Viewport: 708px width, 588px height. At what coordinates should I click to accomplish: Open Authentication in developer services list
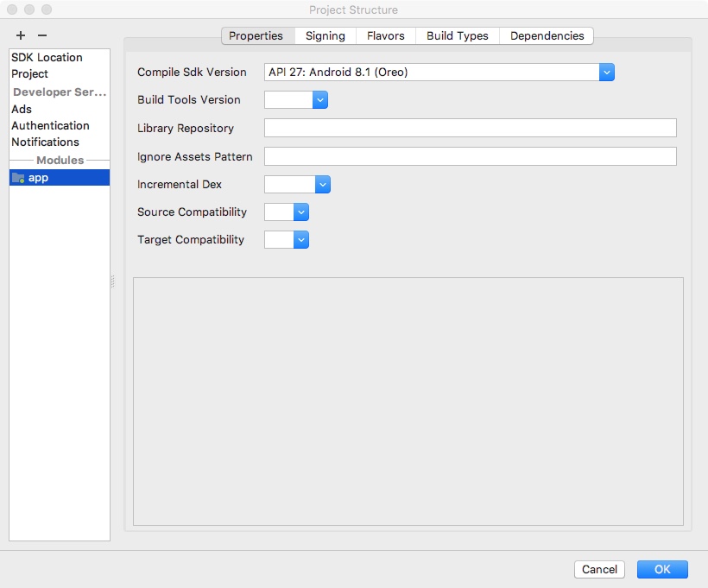(x=50, y=126)
